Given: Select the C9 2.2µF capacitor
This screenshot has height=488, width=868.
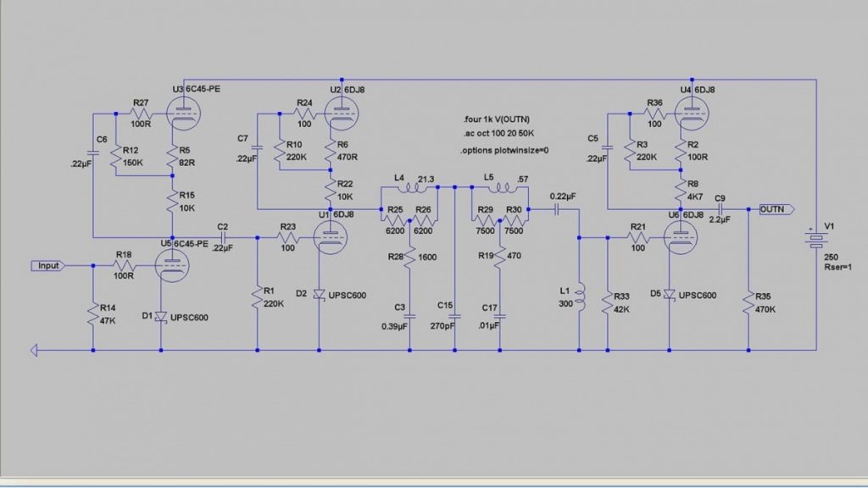Looking at the screenshot, I should click(720, 209).
